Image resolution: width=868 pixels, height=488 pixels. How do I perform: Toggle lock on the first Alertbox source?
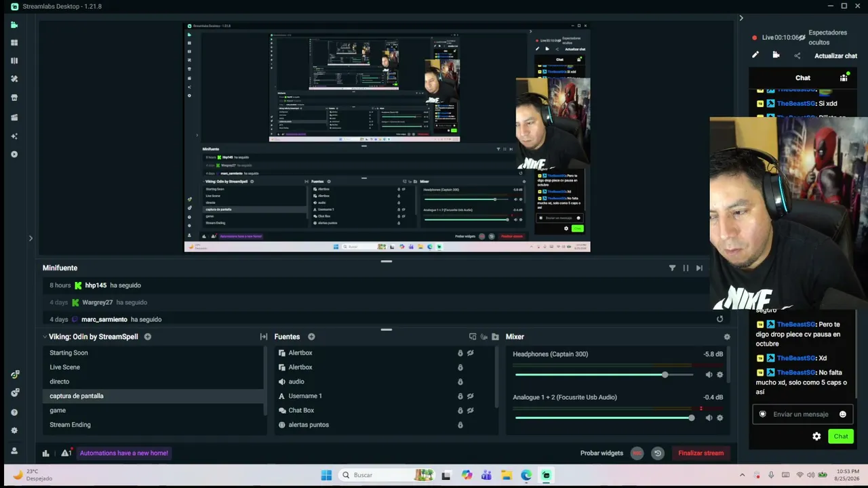tap(460, 353)
